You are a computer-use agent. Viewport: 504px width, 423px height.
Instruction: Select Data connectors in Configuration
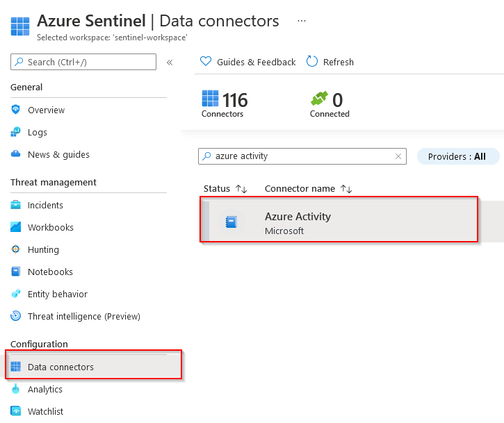click(60, 367)
